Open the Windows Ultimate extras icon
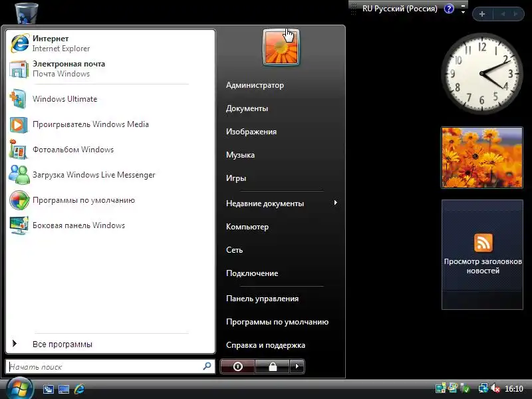Image resolution: width=532 pixels, height=399 pixels. coord(18,98)
